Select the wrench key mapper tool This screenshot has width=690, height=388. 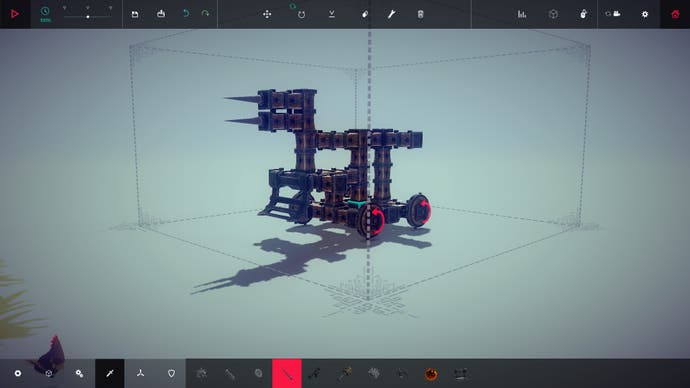click(x=391, y=14)
